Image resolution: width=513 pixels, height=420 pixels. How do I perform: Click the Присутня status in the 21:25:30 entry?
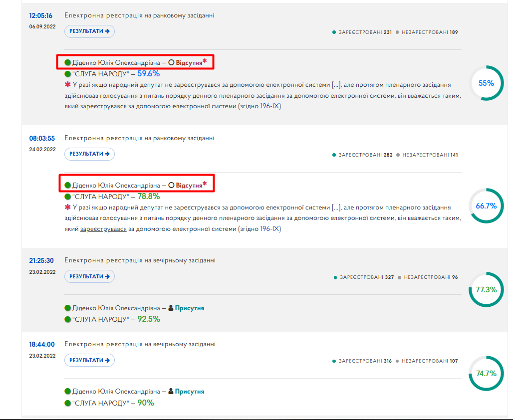coord(190,308)
